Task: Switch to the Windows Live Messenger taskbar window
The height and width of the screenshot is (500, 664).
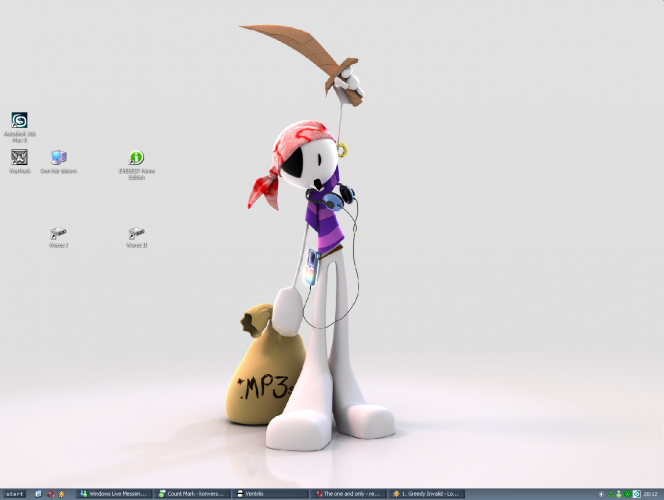Action: [x=116, y=494]
